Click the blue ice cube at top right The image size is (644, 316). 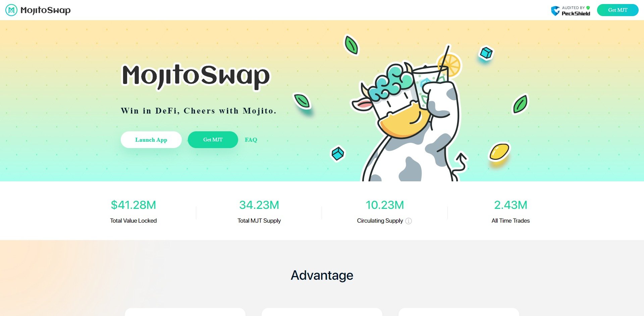pyautogui.click(x=486, y=53)
